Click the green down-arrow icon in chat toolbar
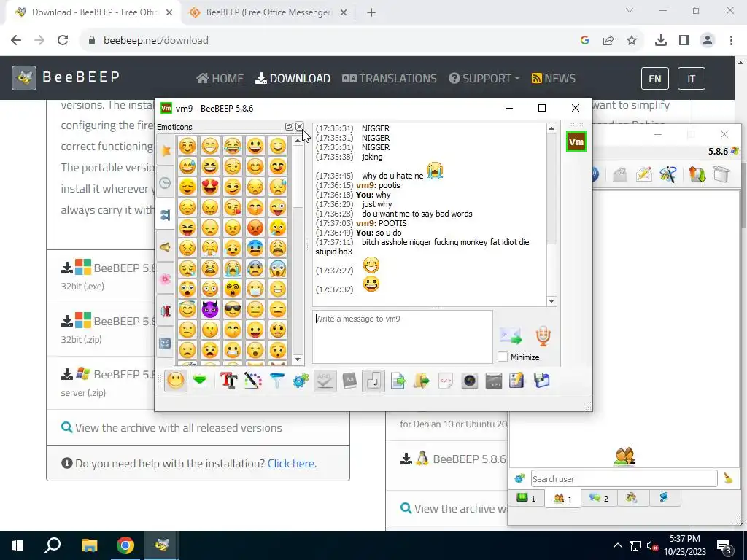The image size is (747, 560). [200, 381]
